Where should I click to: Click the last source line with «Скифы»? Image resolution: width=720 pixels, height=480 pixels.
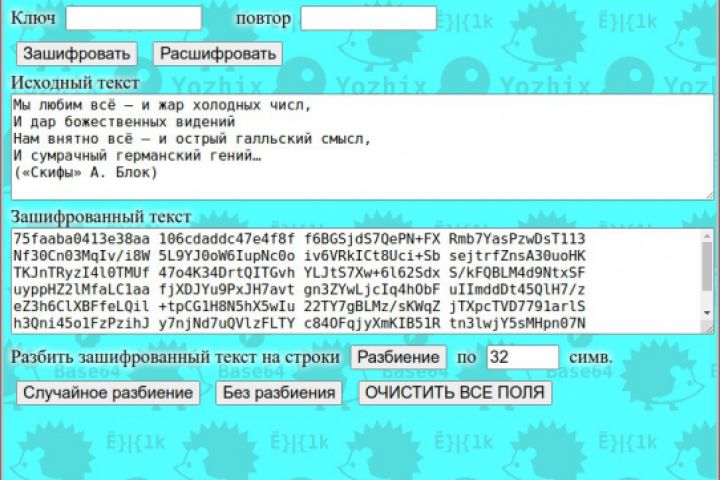[x=85, y=173]
